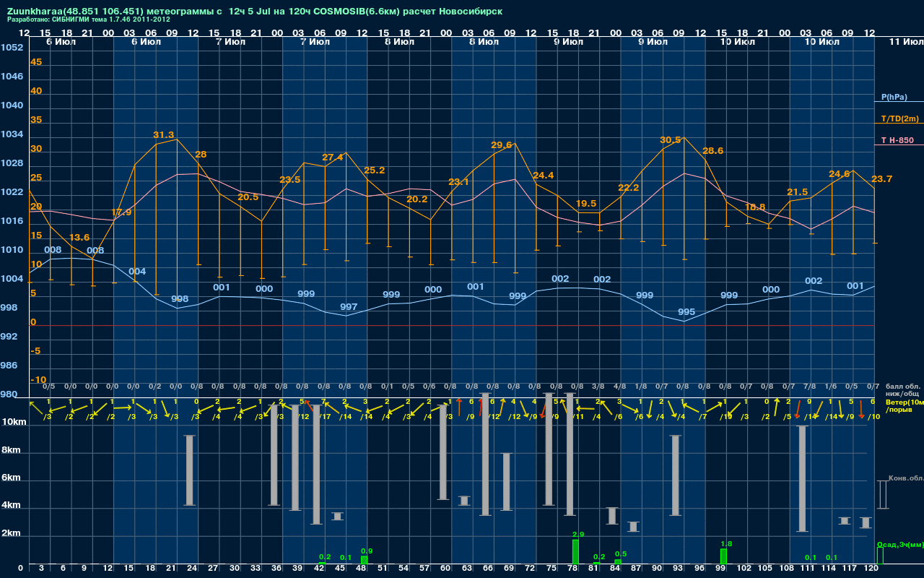Select the T/TD(2m) legend label
Viewport: 924px width, 578px height.
899,118
